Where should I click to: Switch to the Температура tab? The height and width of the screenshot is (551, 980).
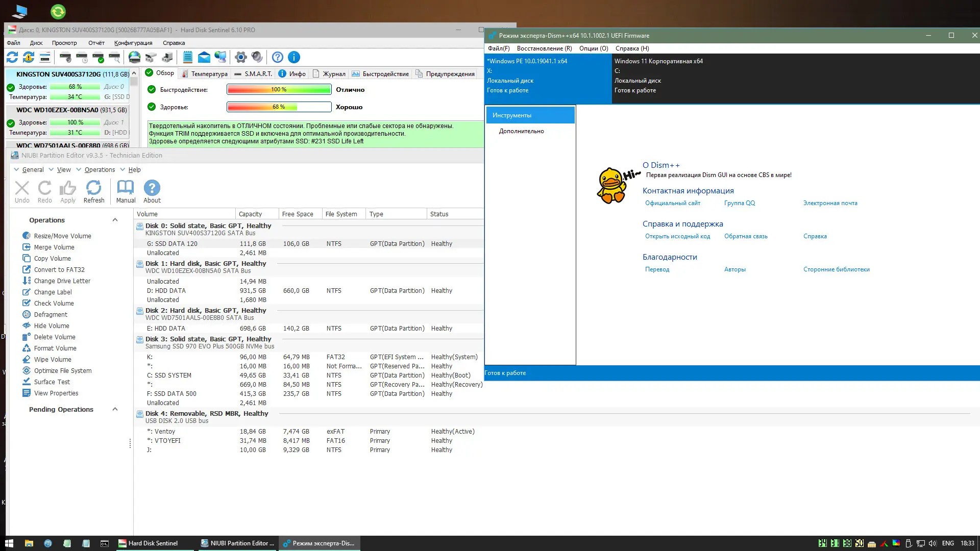pos(205,73)
